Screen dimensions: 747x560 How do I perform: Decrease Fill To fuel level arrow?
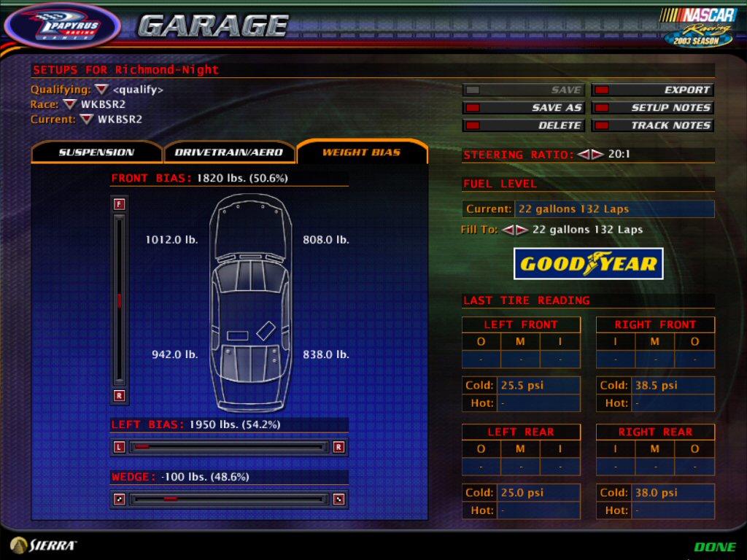click(x=507, y=230)
